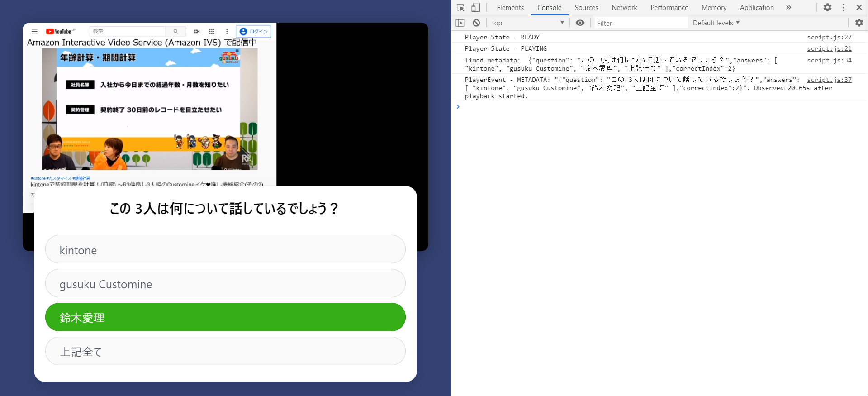868x396 pixels.
Task: Select the 上記全て answer option
Action: click(225, 351)
